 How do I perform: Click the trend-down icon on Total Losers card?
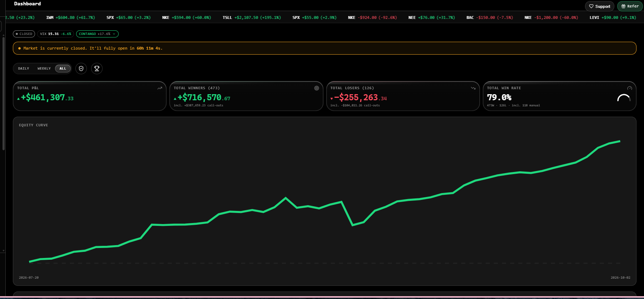(x=473, y=88)
